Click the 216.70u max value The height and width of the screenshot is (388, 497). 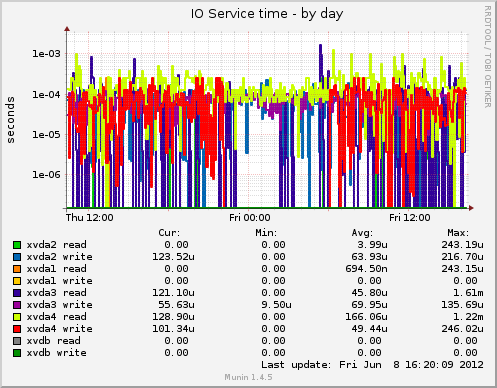click(462, 257)
